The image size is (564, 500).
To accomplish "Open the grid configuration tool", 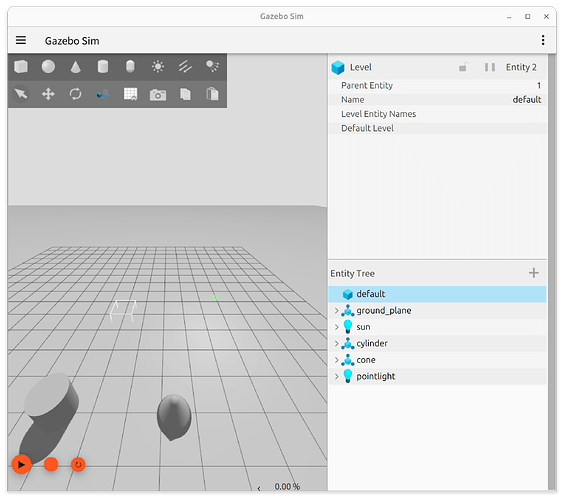I will 130,94.
